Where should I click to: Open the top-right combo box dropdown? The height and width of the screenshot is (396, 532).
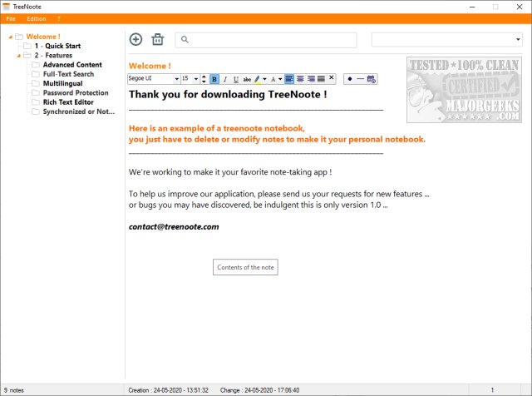point(518,40)
